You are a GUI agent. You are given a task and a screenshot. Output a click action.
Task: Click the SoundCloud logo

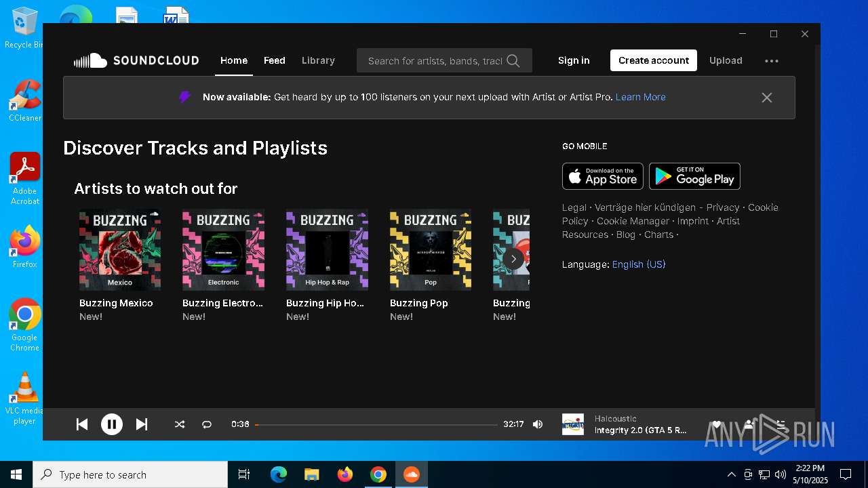(136, 60)
